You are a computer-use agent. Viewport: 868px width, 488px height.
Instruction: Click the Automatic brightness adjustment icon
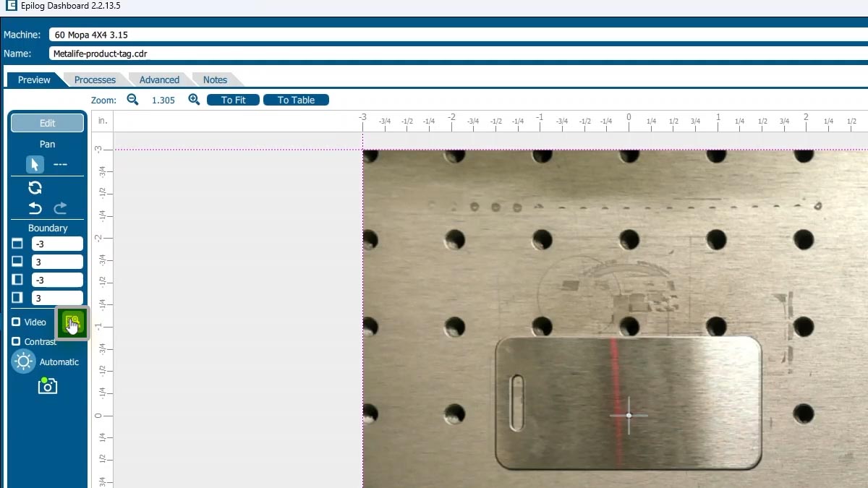point(23,361)
